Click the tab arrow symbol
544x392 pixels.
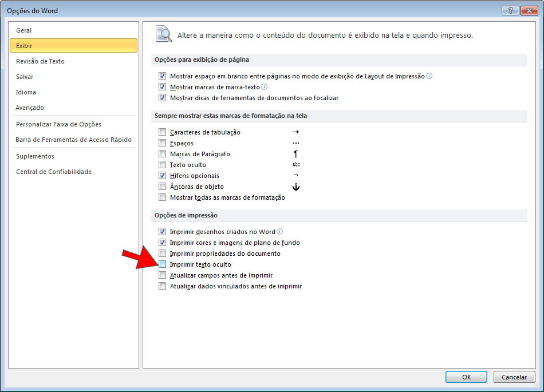coord(296,132)
